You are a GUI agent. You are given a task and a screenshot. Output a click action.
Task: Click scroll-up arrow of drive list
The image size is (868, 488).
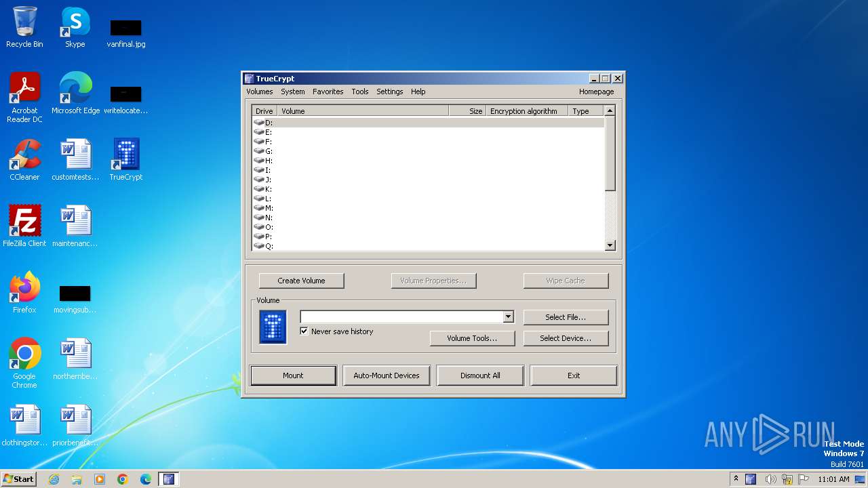point(610,110)
